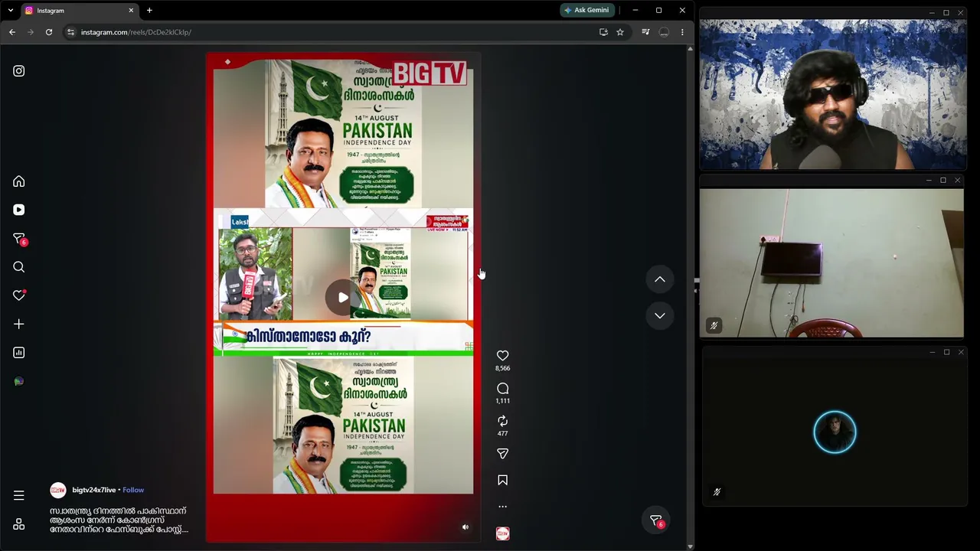
Task: Select the glowing user avatar in the call window
Action: [835, 432]
